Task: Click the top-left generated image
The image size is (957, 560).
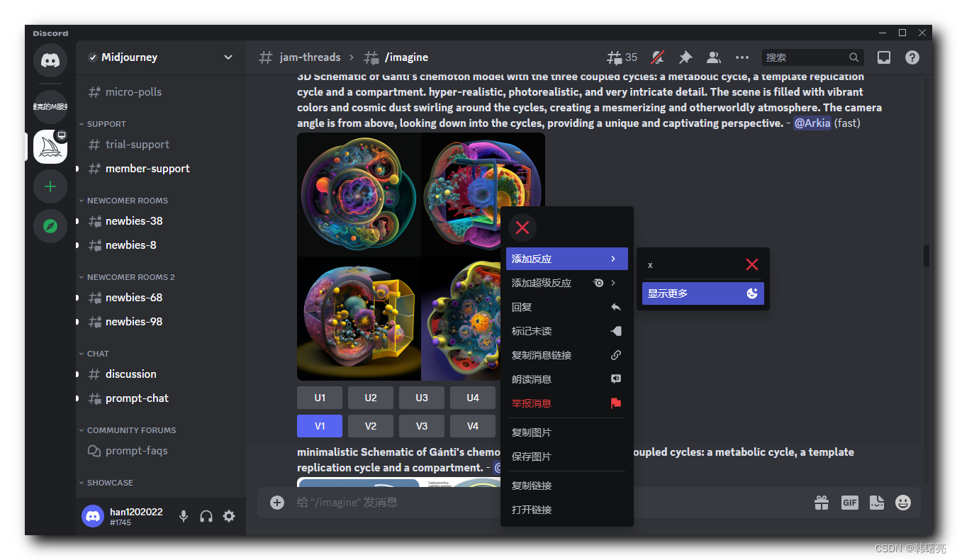Action: 359,195
